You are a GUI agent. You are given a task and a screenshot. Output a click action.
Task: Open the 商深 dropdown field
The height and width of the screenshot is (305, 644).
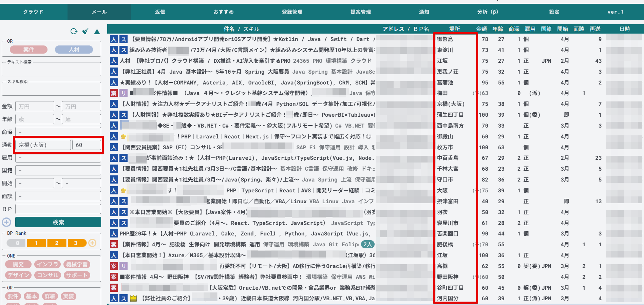[x=58, y=132]
